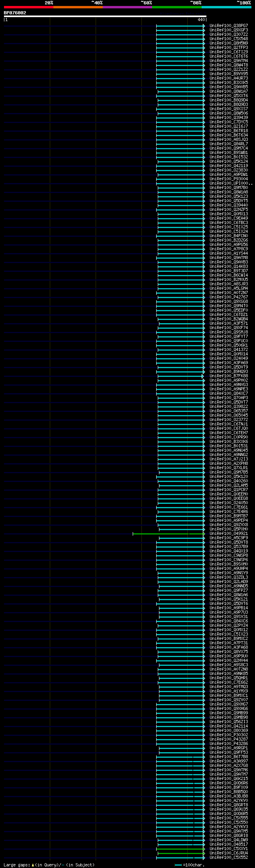This screenshot has width=255, height=868.
Task: Select hit label UniRef100_P30302
Action: coord(229,735)
